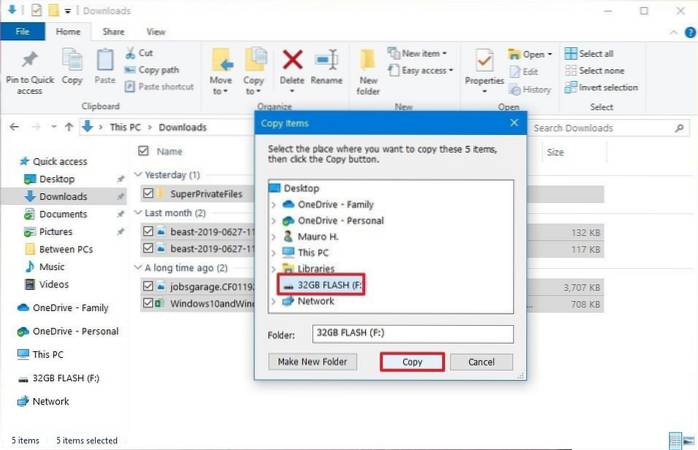698x450 pixels.
Task: Click Invert selection in ribbon
Action: (601, 87)
